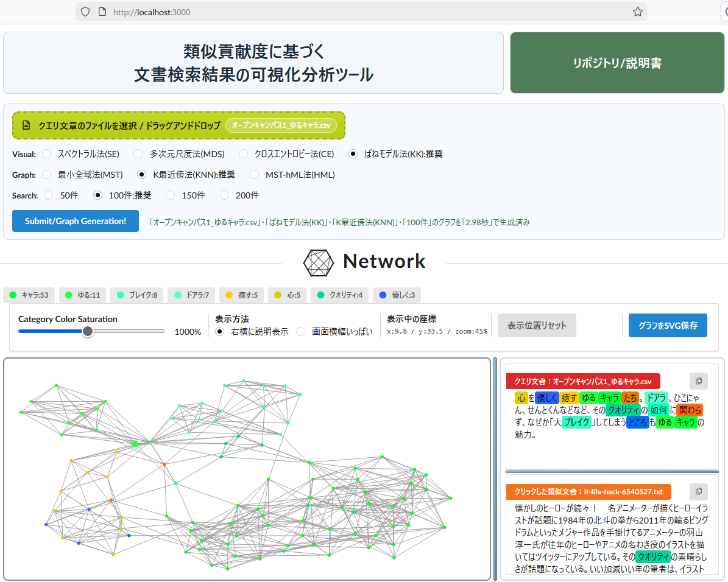This screenshot has width=728, height=582.
Task: Click the Submit/Graph Generation! button
Action: [x=75, y=221]
